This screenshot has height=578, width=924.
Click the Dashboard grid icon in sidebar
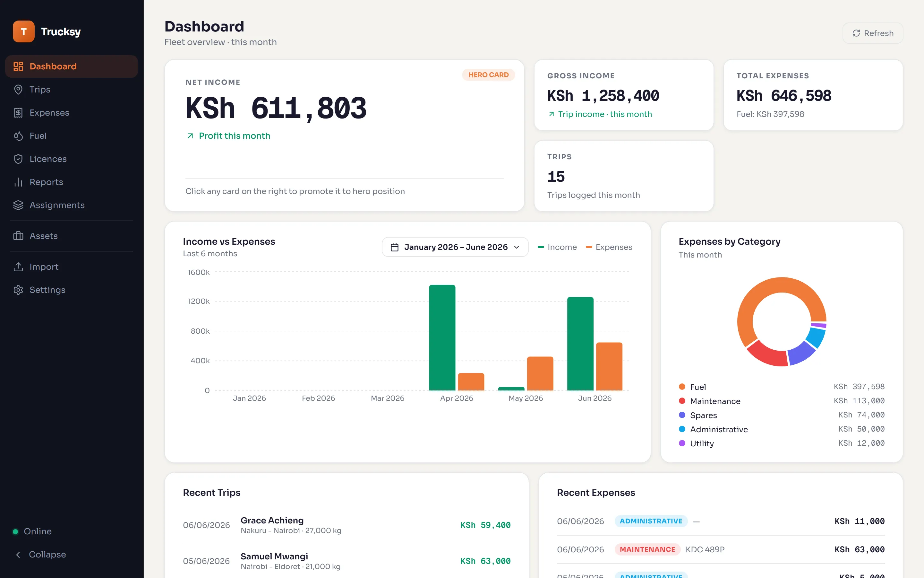point(18,66)
